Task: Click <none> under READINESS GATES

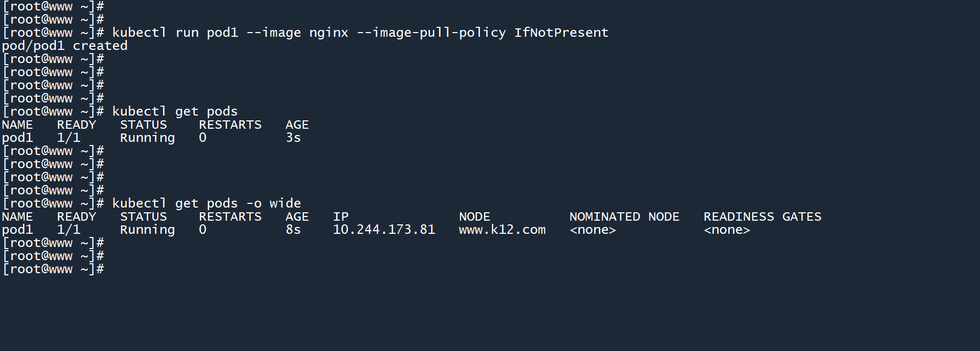Action: pyautogui.click(x=727, y=230)
